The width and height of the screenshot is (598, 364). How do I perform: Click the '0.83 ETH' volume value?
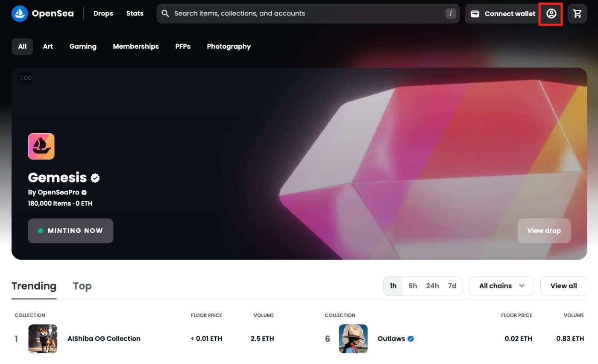(x=570, y=339)
